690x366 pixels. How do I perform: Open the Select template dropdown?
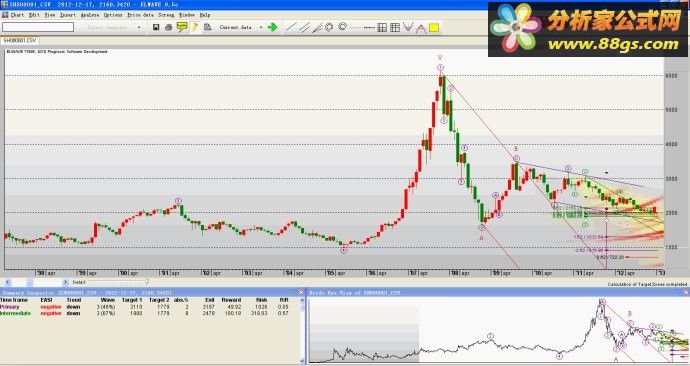point(111,27)
